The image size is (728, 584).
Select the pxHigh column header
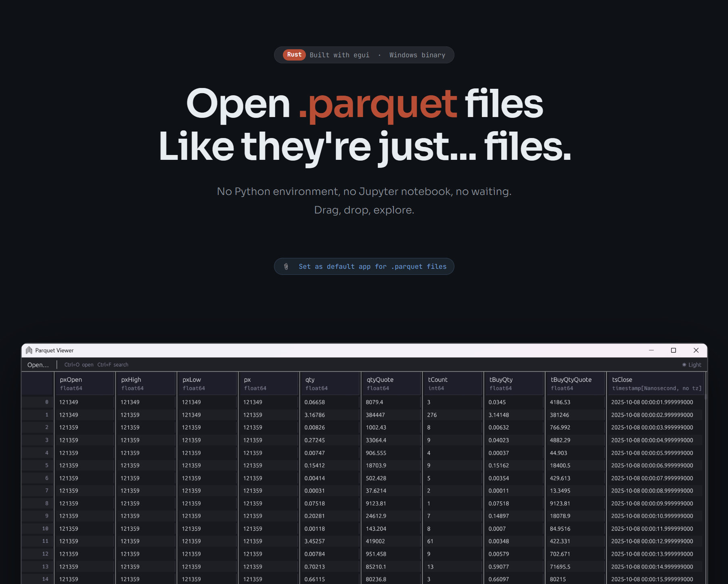click(146, 383)
